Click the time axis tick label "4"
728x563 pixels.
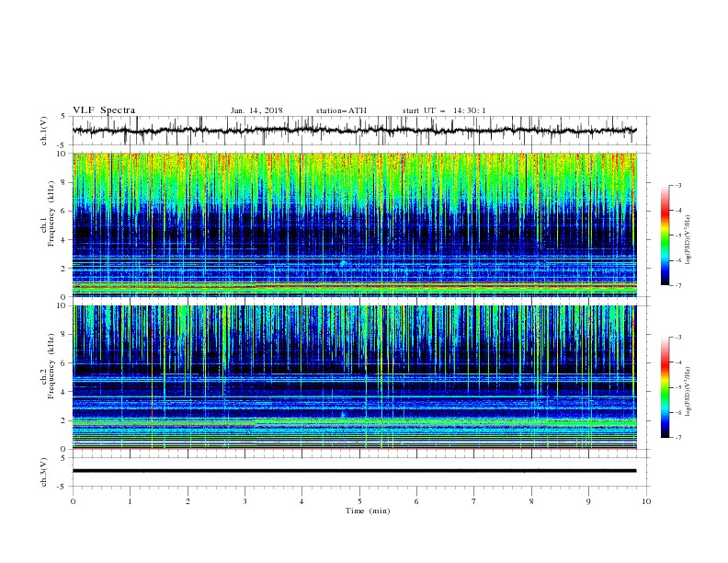301,501
